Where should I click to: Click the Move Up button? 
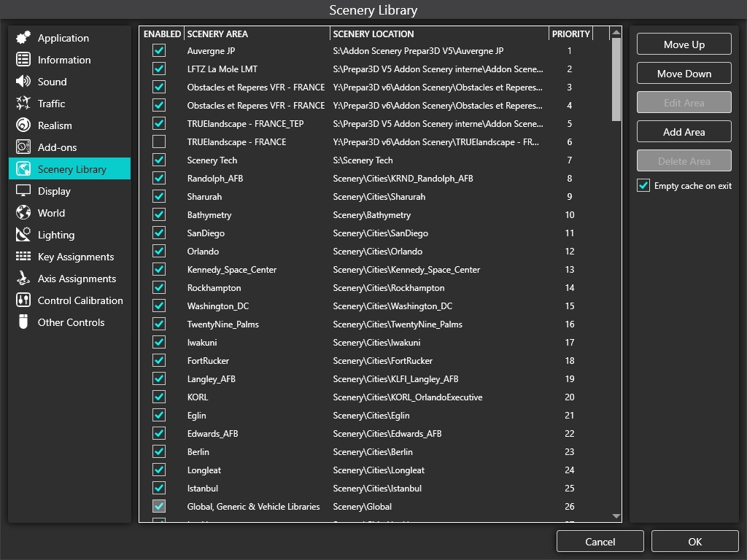(684, 44)
